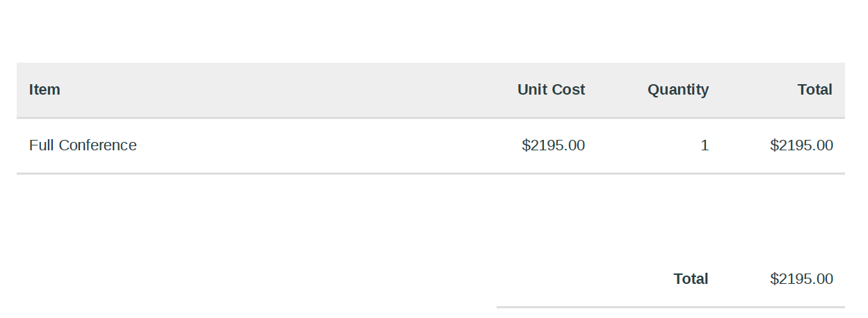Select the unit cost $2195.00 under Unit Cost
Viewport: 868px width, 318px height.
point(554,145)
